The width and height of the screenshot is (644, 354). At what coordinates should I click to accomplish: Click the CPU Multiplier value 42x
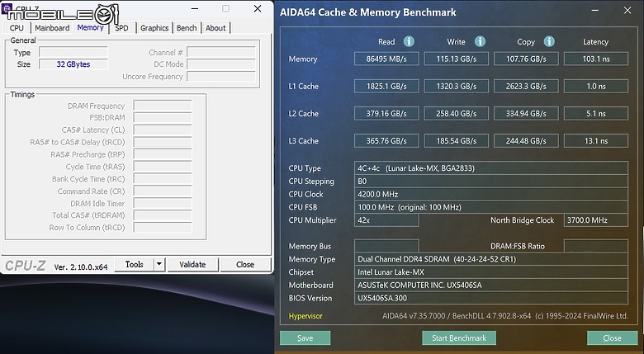pos(386,220)
